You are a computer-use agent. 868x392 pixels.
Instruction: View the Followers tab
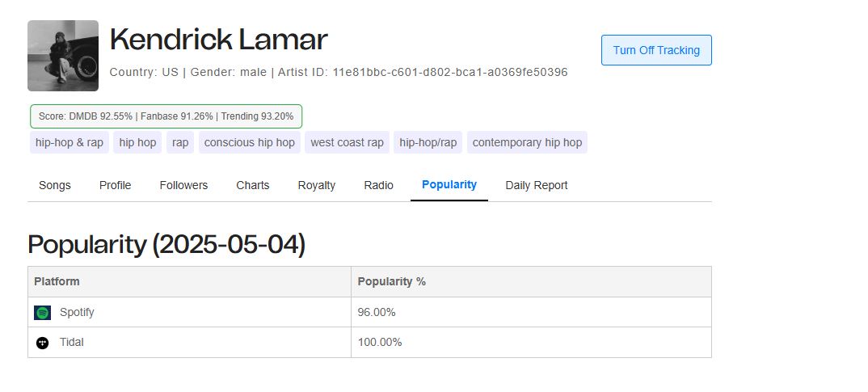pos(183,185)
